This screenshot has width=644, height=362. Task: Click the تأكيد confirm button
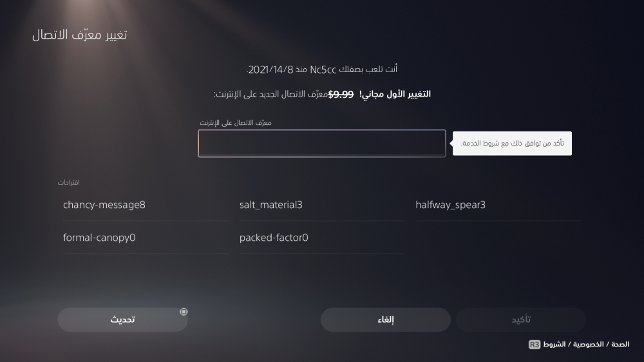pos(521,319)
